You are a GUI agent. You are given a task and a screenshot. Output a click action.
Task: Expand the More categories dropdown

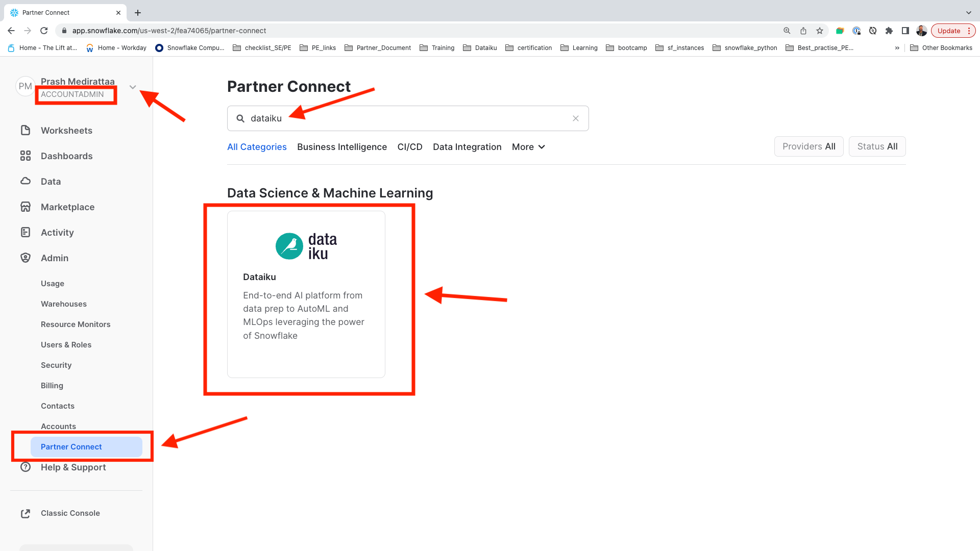pos(528,147)
